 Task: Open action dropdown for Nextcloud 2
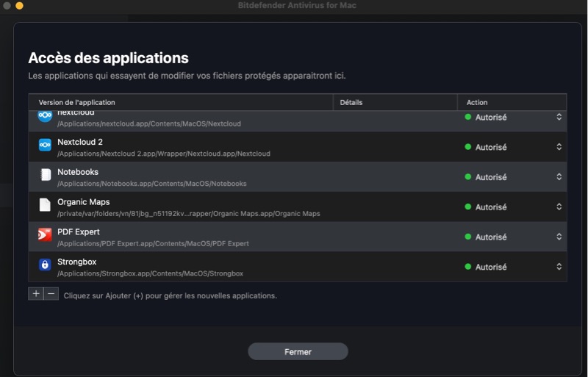tap(559, 147)
